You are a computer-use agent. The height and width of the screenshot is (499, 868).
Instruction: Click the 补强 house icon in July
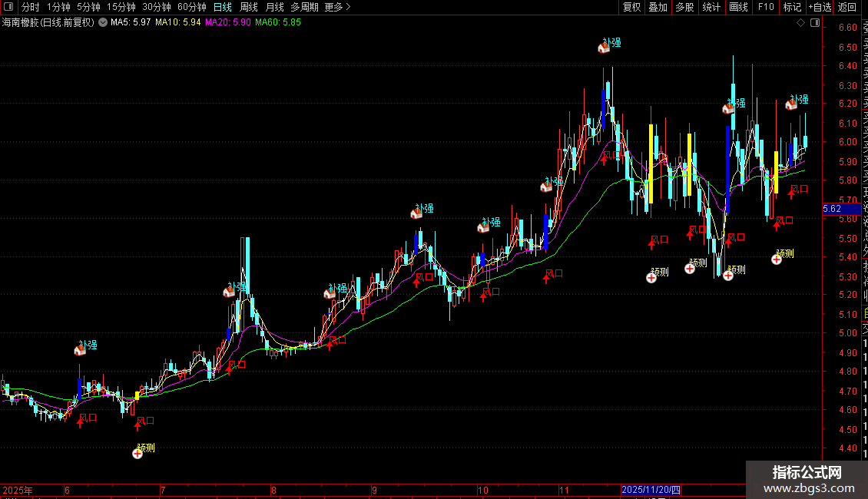click(229, 292)
